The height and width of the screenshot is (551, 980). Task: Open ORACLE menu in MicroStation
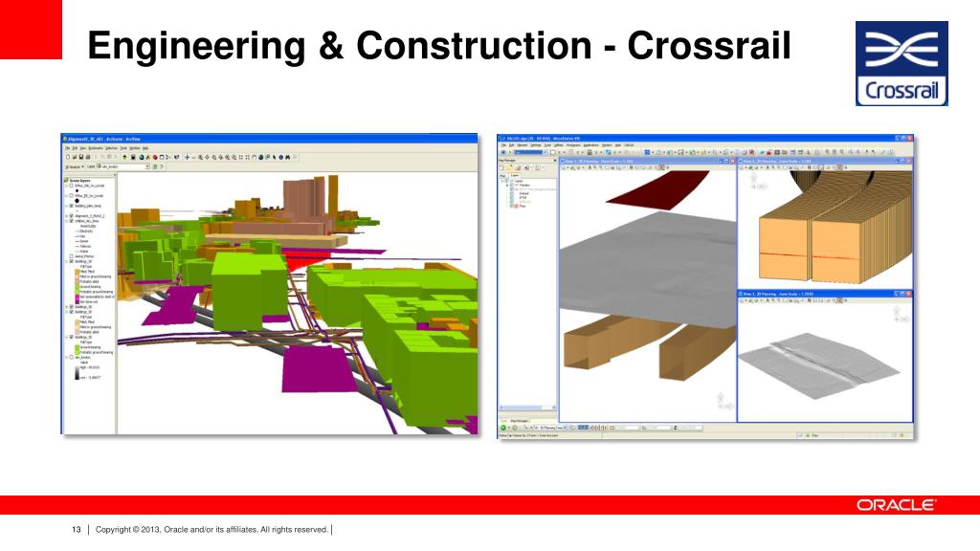point(629,145)
